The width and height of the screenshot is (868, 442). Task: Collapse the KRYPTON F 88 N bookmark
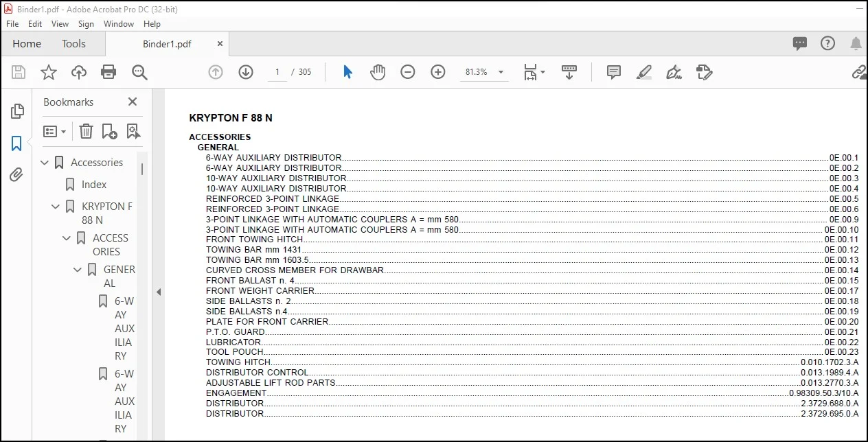[56, 206]
